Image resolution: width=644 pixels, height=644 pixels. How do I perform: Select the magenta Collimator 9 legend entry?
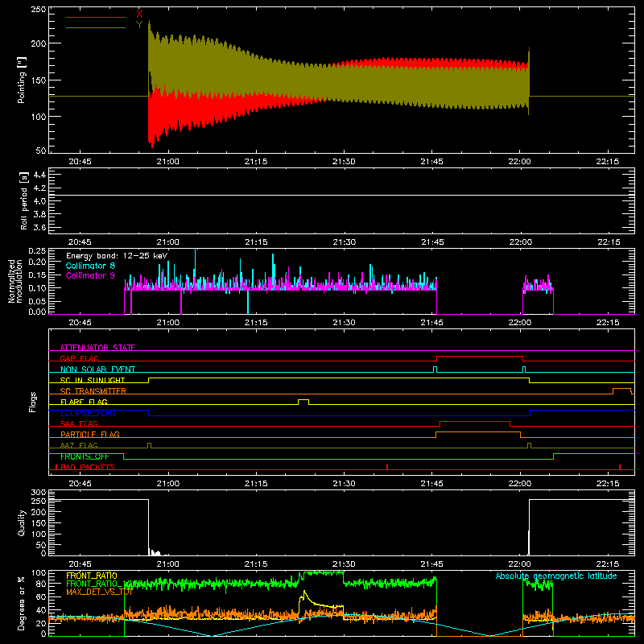click(90, 275)
